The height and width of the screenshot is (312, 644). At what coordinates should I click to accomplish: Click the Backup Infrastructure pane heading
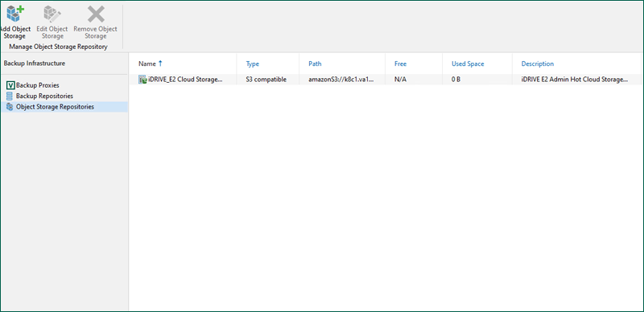pyautogui.click(x=35, y=64)
